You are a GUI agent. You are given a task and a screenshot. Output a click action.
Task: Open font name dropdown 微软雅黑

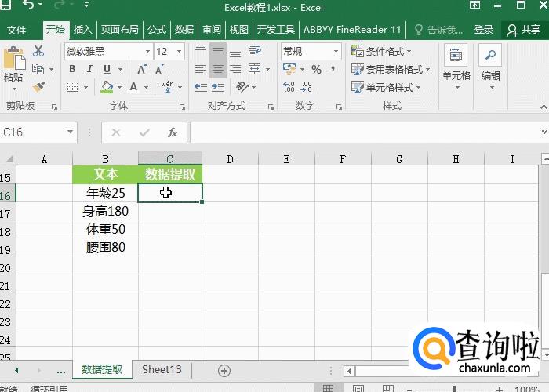[147, 52]
